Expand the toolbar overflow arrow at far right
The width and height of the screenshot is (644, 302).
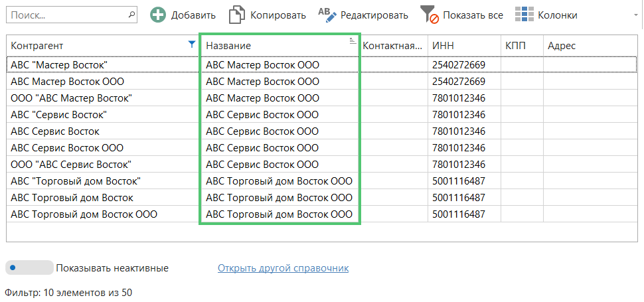click(x=637, y=15)
